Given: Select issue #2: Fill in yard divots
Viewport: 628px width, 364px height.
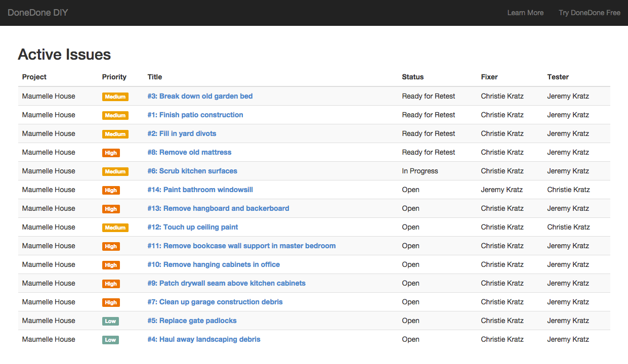Looking at the screenshot, I should [x=182, y=133].
